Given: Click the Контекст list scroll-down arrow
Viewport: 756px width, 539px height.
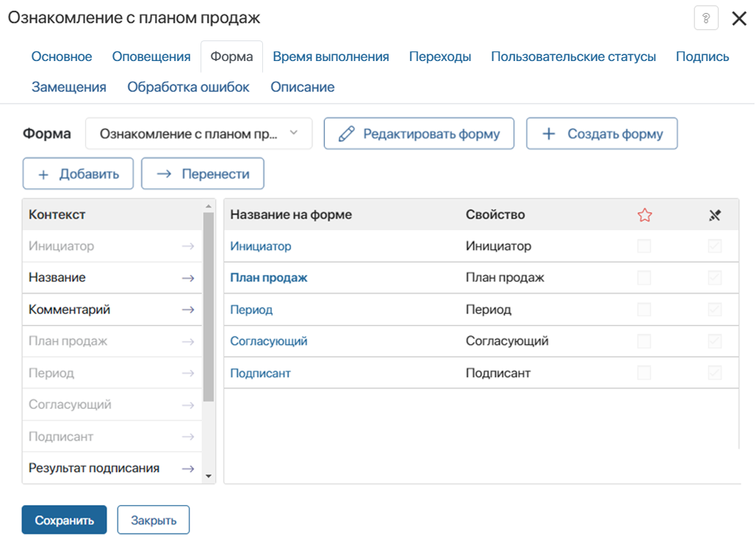Looking at the screenshot, I should click(209, 476).
